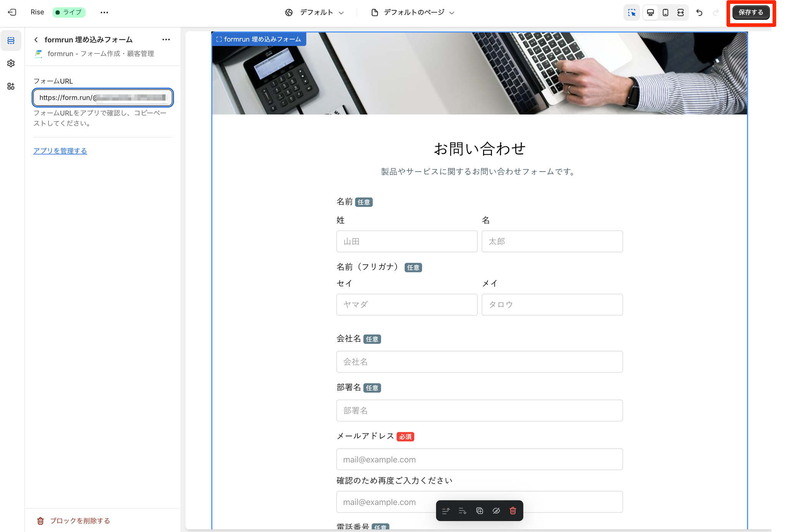Open the Sections panel icon in the left rail
This screenshot has height=532, width=787.
click(x=11, y=41)
